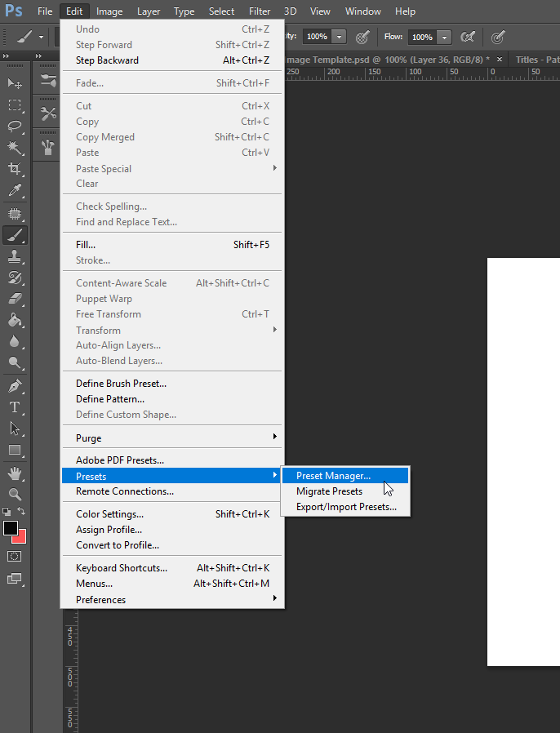This screenshot has height=733, width=560.
Task: Select the Crop tool
Action: 15,169
